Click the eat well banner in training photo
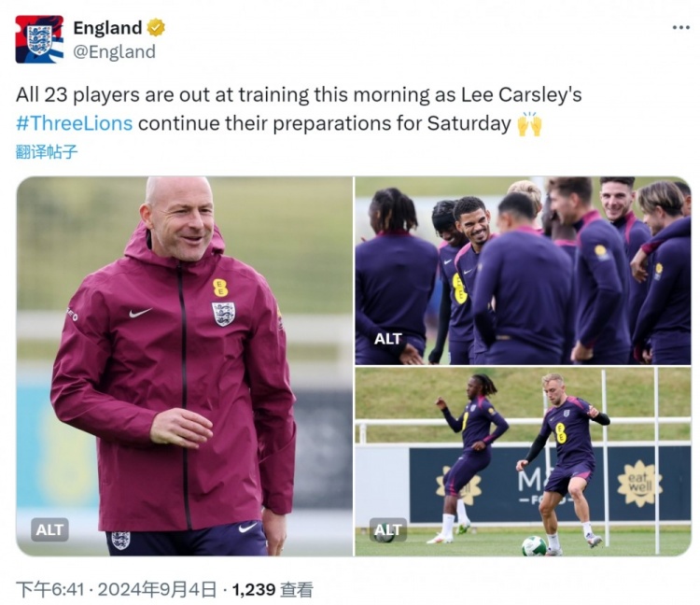Screen dimensions: 700x605 (x=639, y=483)
